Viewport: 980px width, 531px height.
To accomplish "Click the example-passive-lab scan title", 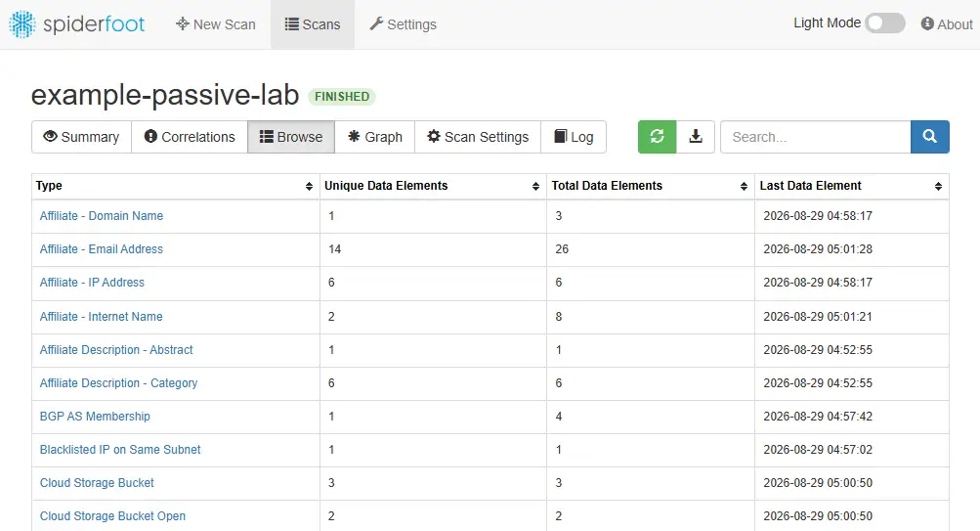I will pyautogui.click(x=165, y=95).
